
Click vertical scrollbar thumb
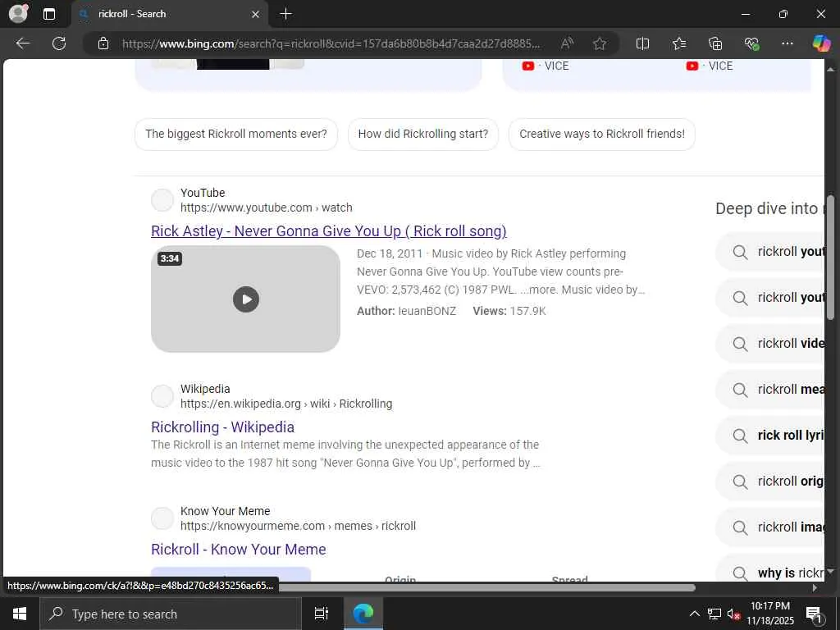(831, 258)
